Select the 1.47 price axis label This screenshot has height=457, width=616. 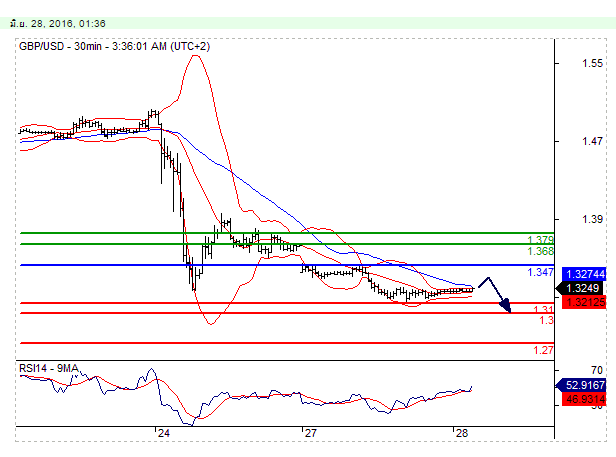(592, 141)
